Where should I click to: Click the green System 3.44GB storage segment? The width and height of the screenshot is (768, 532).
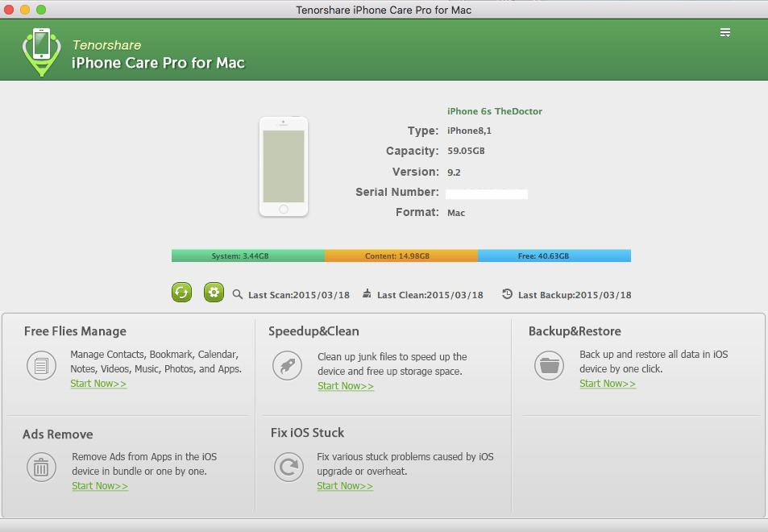coord(248,256)
